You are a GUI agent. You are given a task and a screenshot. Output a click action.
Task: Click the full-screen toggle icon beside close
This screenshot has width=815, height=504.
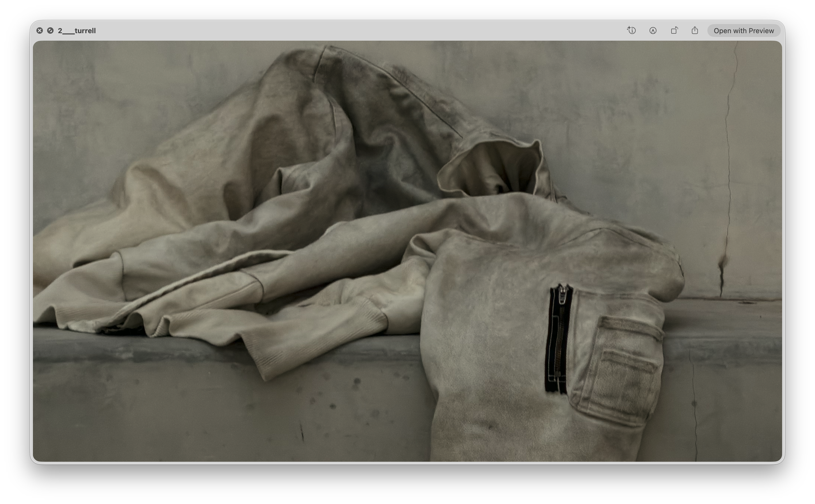point(50,31)
